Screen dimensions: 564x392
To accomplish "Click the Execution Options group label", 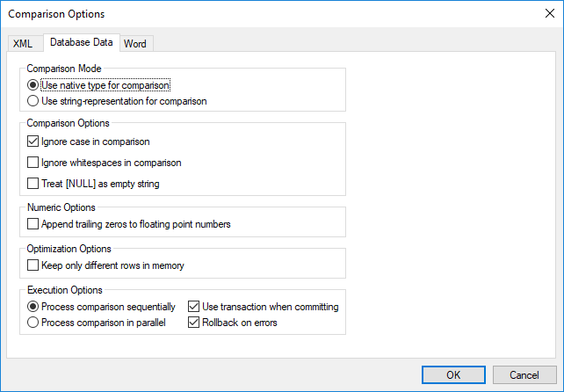I will point(64,290).
